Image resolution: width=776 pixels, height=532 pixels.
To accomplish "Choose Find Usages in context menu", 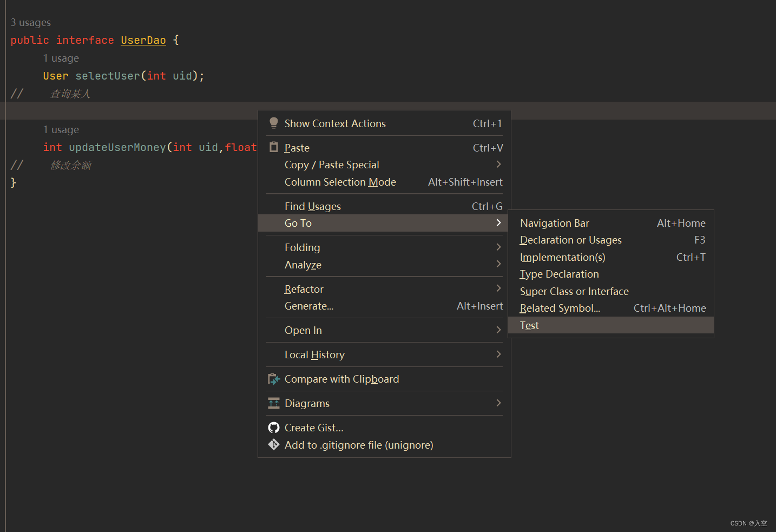I will click(x=384, y=206).
